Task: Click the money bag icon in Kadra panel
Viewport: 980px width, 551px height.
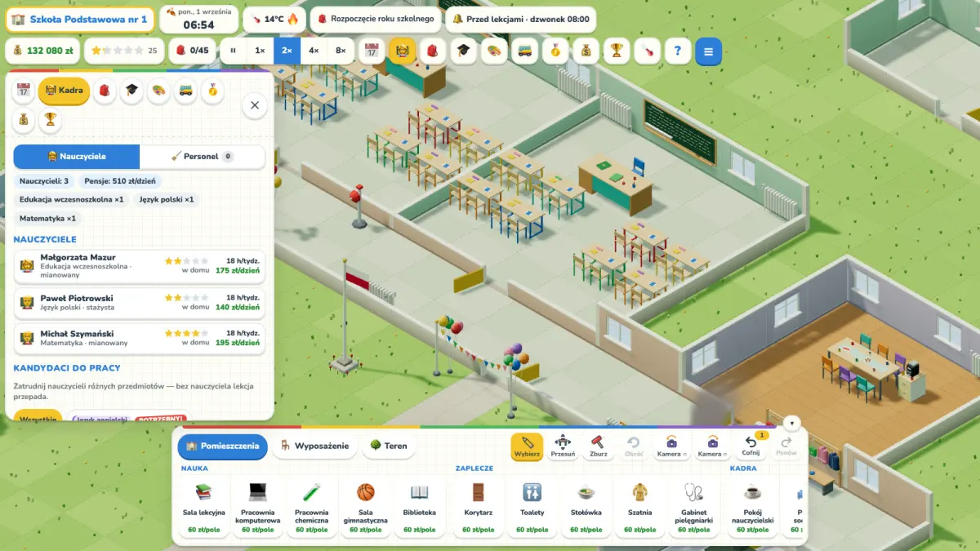Action: [24, 121]
